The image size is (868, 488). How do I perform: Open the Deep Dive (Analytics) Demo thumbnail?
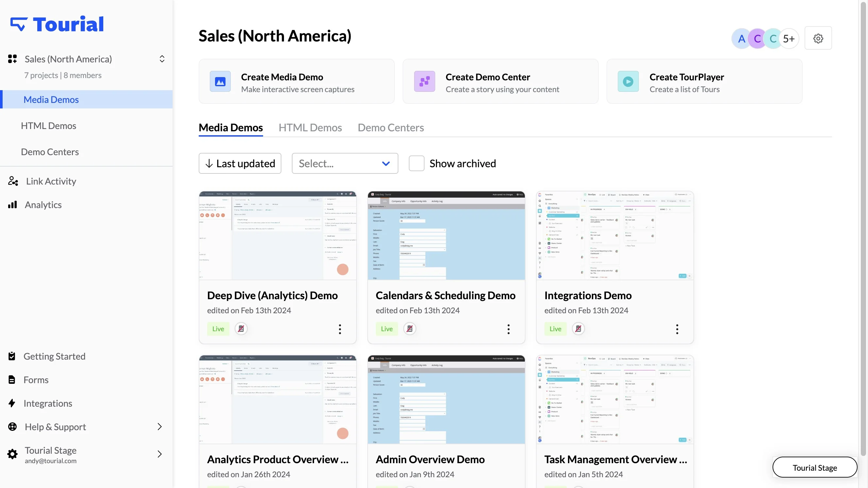pos(278,236)
